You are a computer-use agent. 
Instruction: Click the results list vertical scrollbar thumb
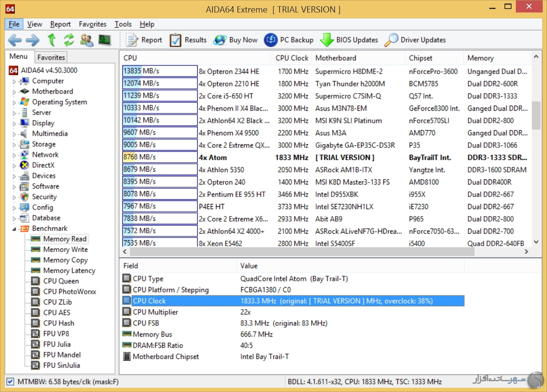pyautogui.click(x=536, y=115)
